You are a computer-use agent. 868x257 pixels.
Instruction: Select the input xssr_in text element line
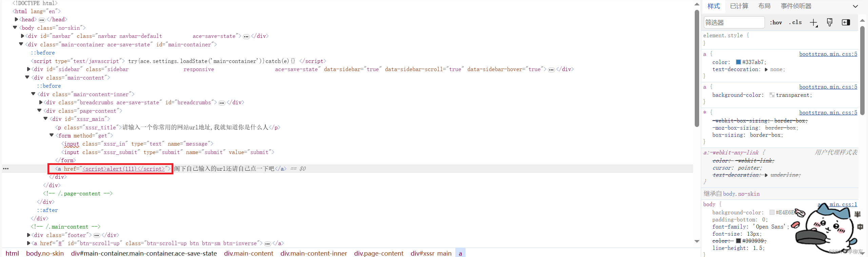pyautogui.click(x=137, y=144)
